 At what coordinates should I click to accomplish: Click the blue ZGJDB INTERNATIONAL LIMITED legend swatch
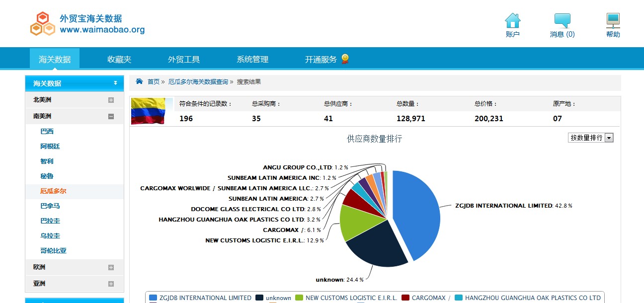click(x=153, y=298)
